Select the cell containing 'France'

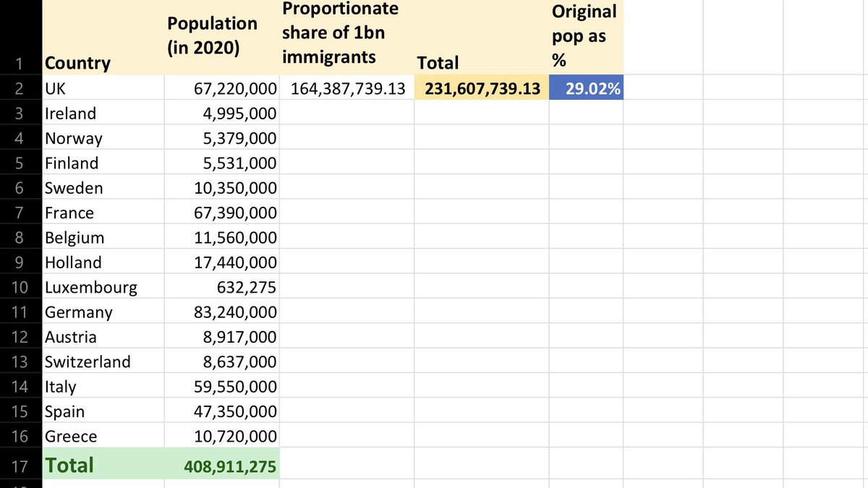(103, 212)
